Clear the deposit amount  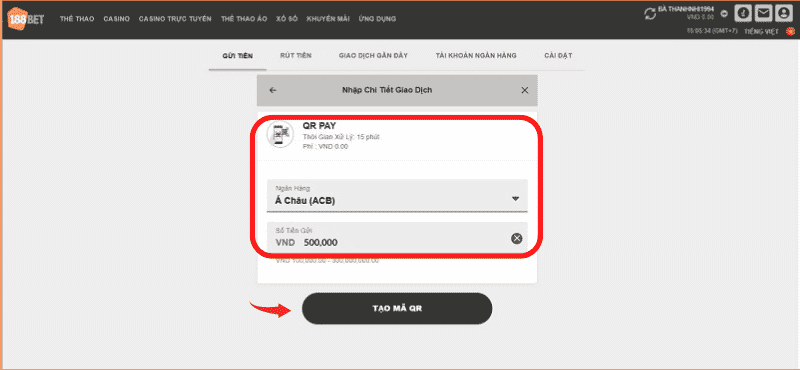click(516, 238)
